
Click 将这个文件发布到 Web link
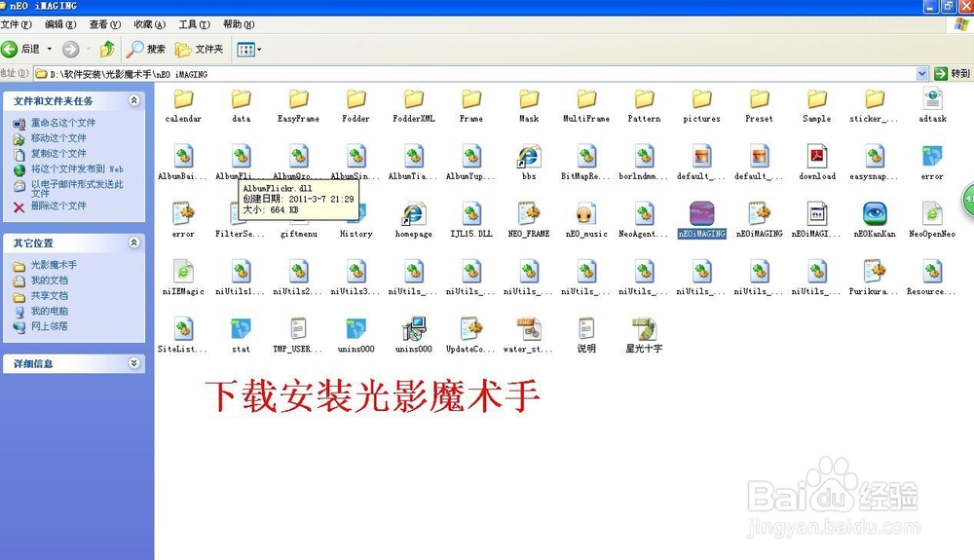click(77, 168)
